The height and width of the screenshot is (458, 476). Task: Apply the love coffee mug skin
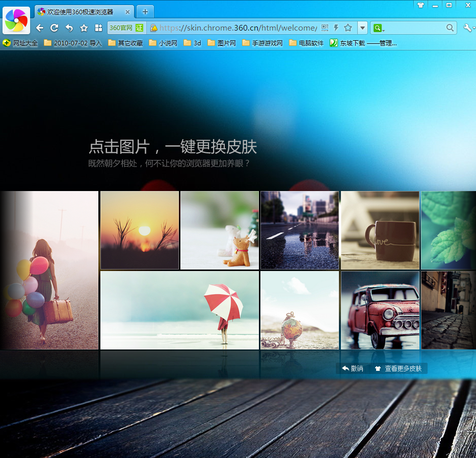coord(380,230)
